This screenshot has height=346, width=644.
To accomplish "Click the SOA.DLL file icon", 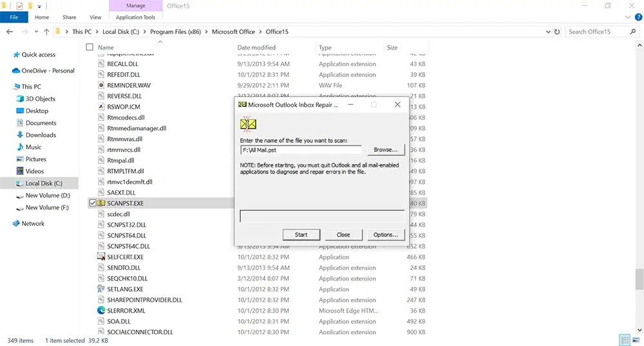I will [x=101, y=322].
